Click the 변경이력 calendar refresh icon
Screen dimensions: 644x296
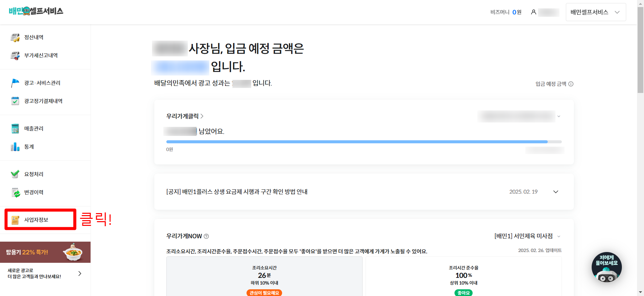pyautogui.click(x=15, y=192)
